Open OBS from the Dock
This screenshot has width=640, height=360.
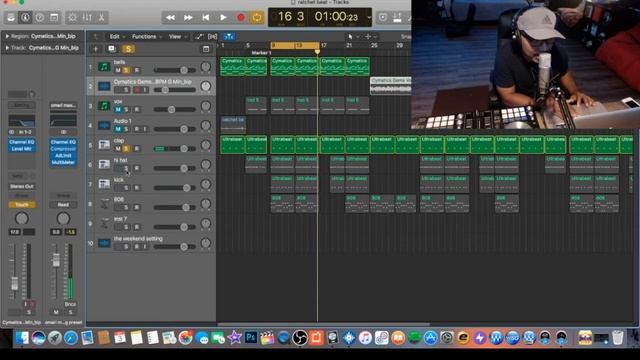point(300,338)
